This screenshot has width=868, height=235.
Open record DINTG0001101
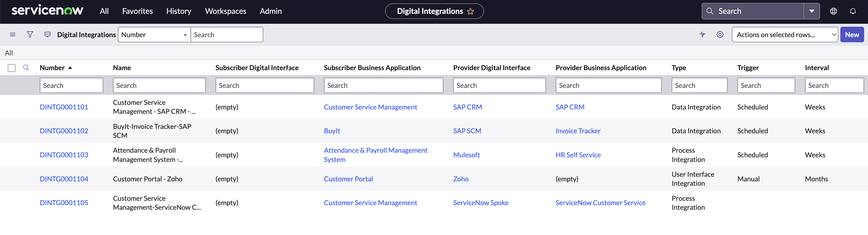tap(64, 107)
